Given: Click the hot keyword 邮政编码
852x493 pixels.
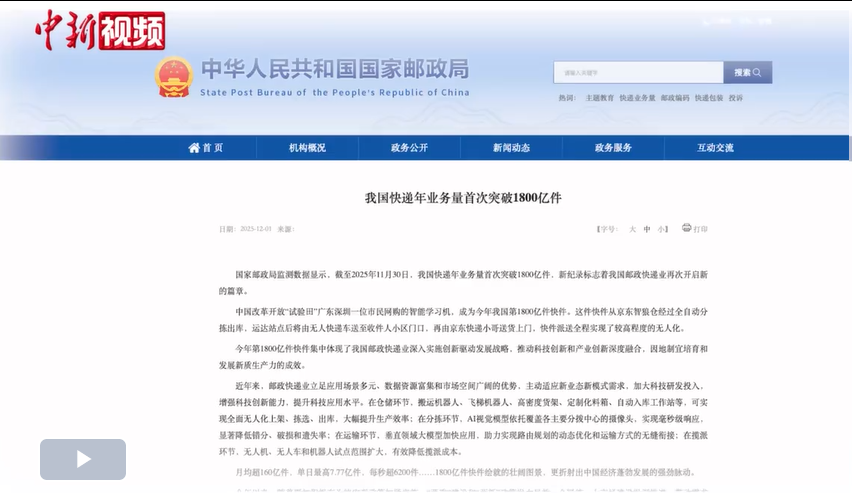Looking at the screenshot, I should (x=675, y=98).
